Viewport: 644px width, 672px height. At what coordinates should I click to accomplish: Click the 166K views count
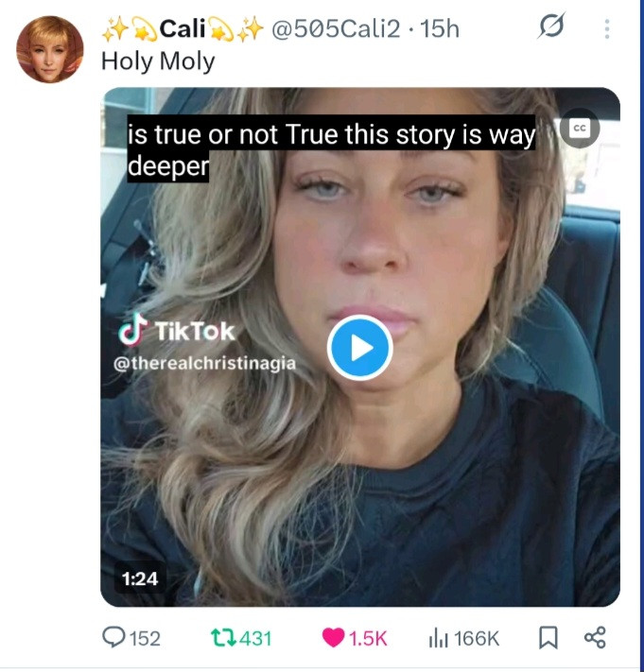(477, 638)
